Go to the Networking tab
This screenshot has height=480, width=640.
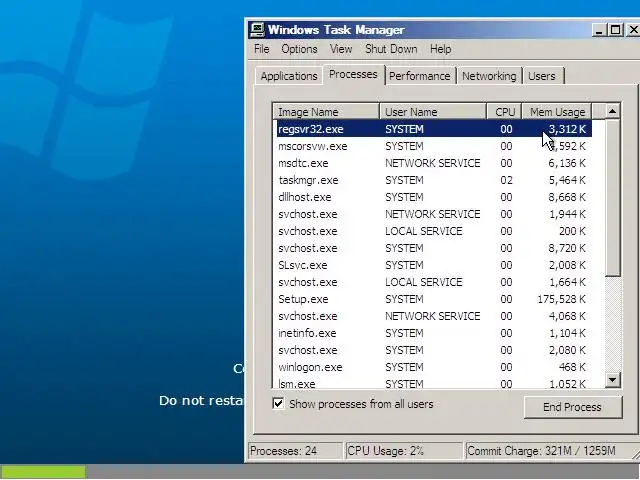[x=489, y=76]
